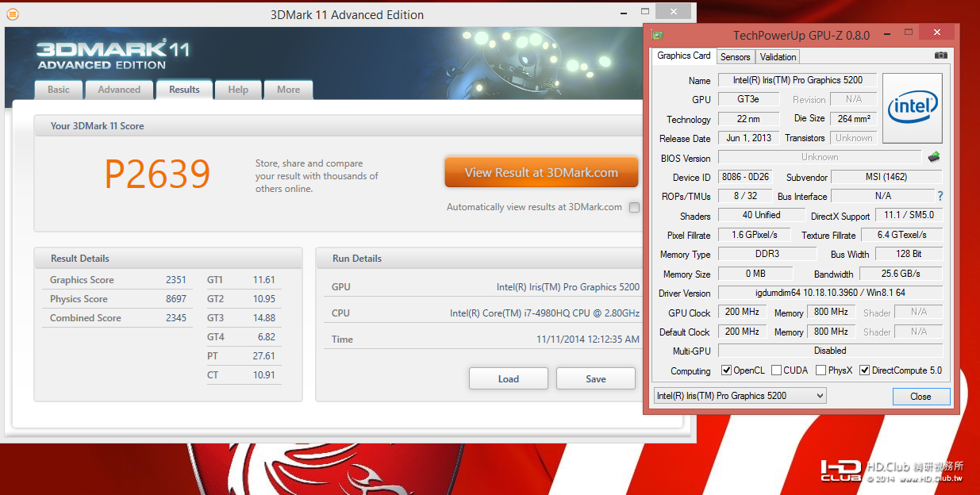Toggle the OpenCL checkbox

point(726,370)
